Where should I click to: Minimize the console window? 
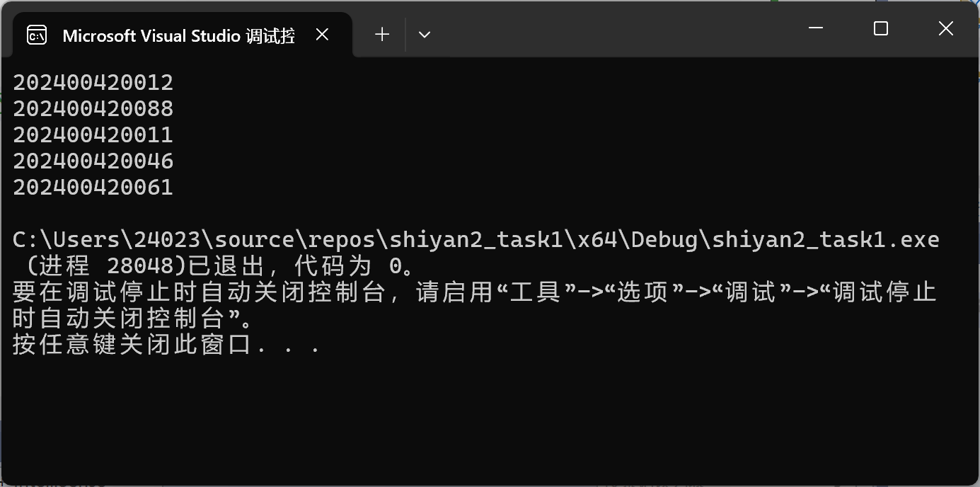(816, 28)
